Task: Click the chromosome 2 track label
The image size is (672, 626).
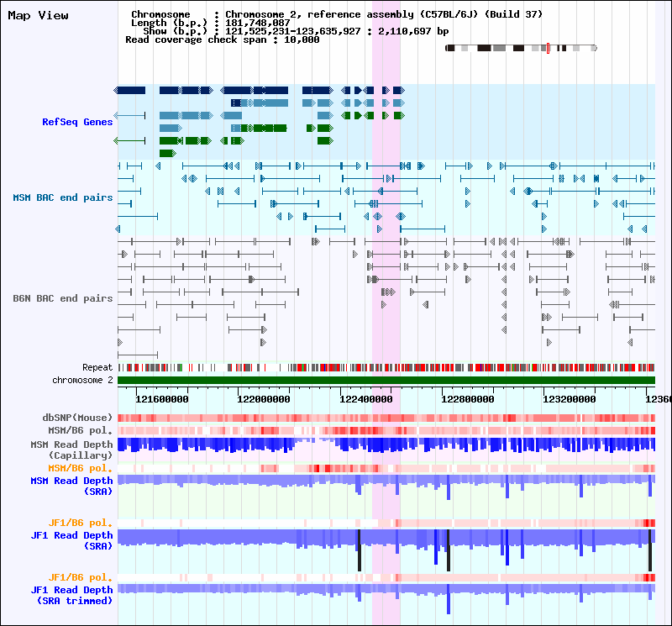Action: (82, 381)
